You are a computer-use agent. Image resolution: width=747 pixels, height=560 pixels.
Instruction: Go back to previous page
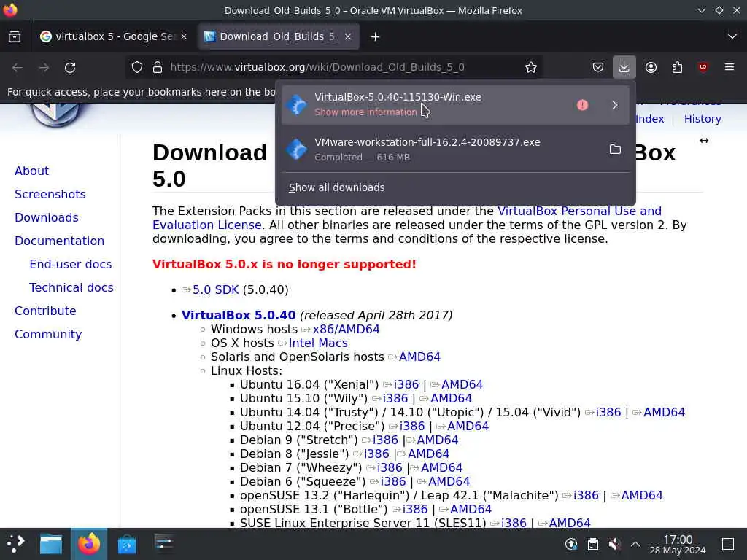tap(18, 67)
